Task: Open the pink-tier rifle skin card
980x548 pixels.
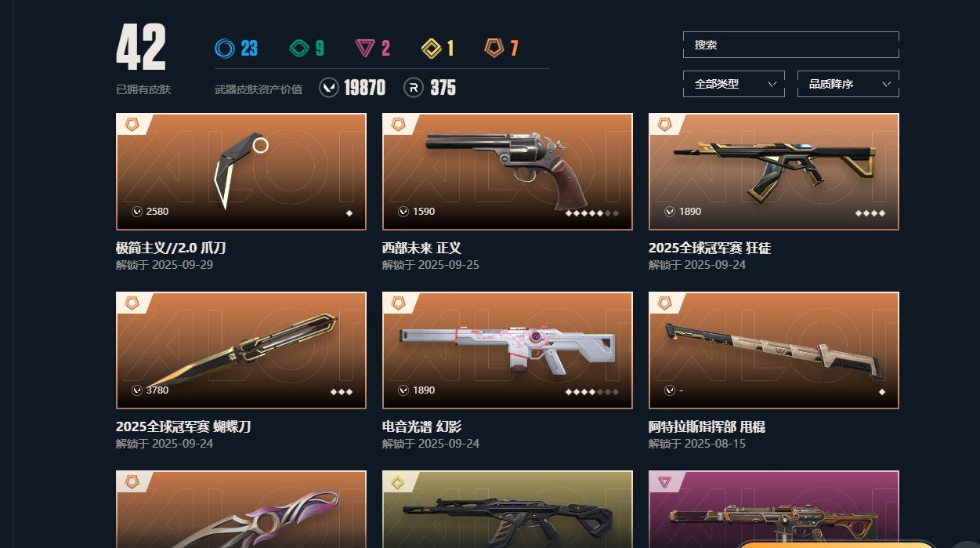Action: [774, 510]
